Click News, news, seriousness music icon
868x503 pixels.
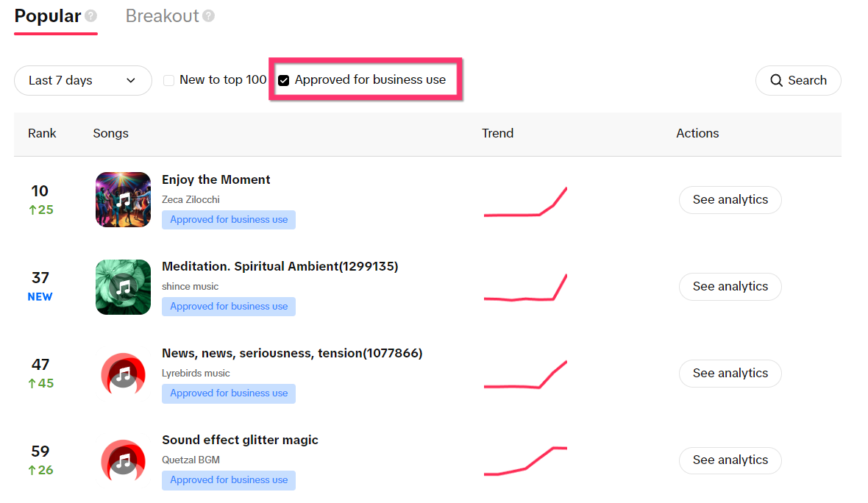pyautogui.click(x=123, y=374)
